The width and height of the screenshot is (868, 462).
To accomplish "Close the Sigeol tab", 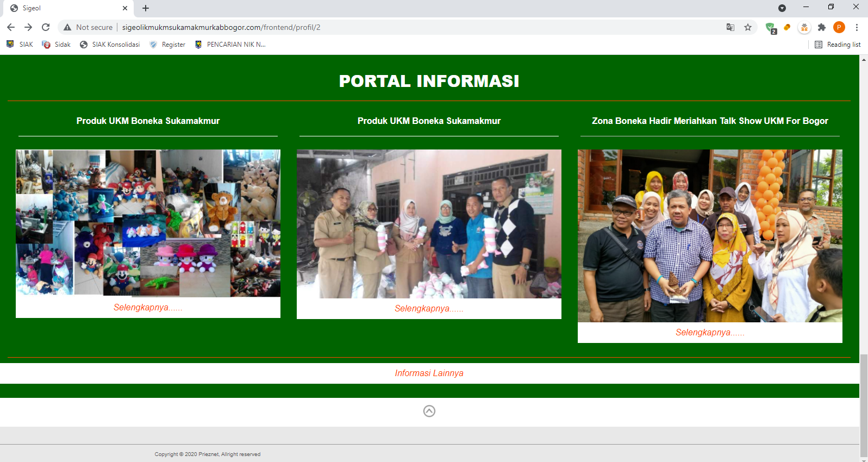I will pyautogui.click(x=125, y=8).
